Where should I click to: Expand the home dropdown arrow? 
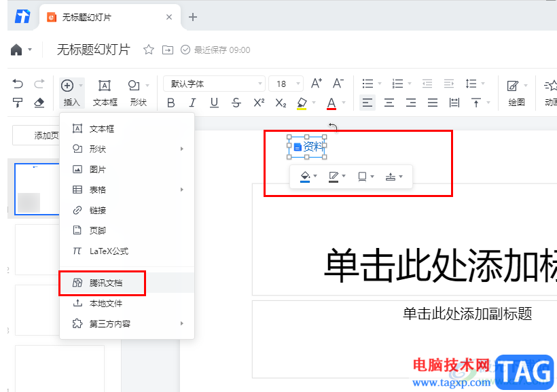pos(30,50)
